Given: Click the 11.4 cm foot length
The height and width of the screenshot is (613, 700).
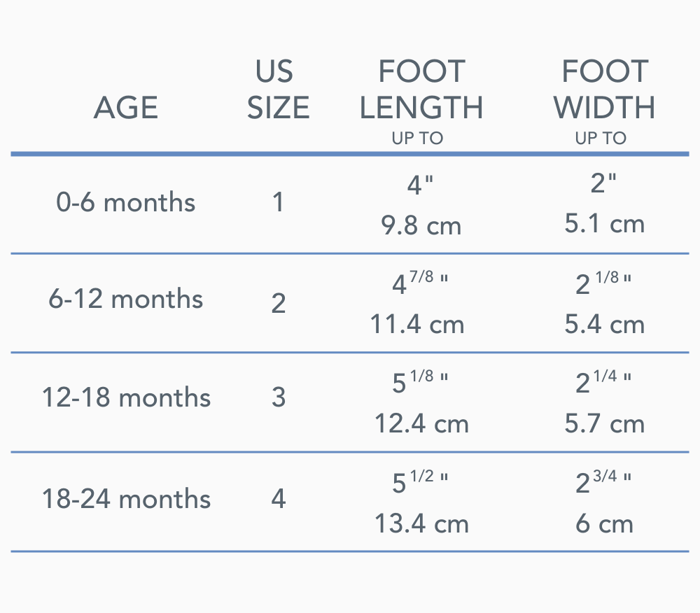Looking at the screenshot, I should (418, 325).
